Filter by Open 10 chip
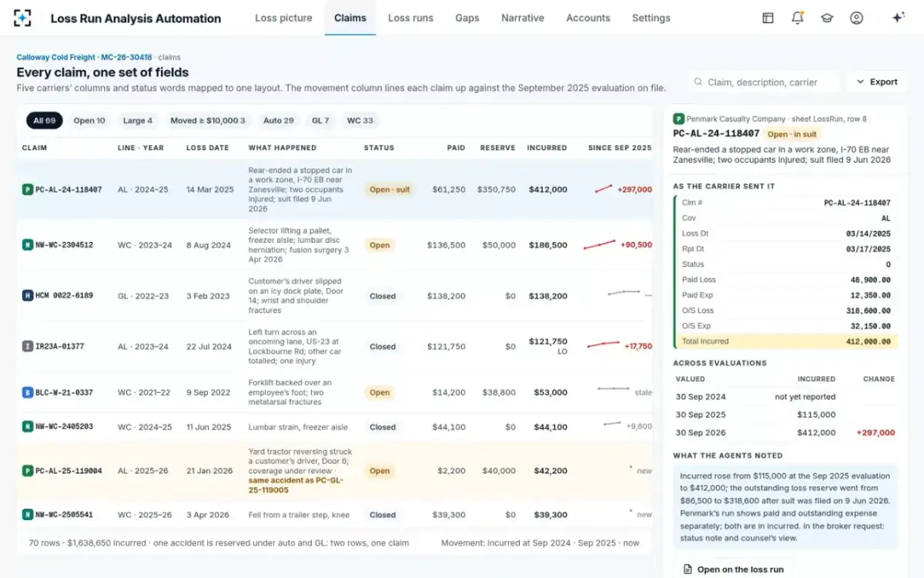Screen dimensions: 924x578 click(x=89, y=120)
